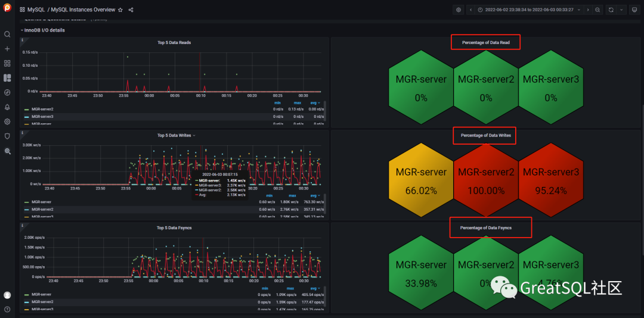Open the PMM dashboards panel icon

pyautogui.click(x=7, y=78)
